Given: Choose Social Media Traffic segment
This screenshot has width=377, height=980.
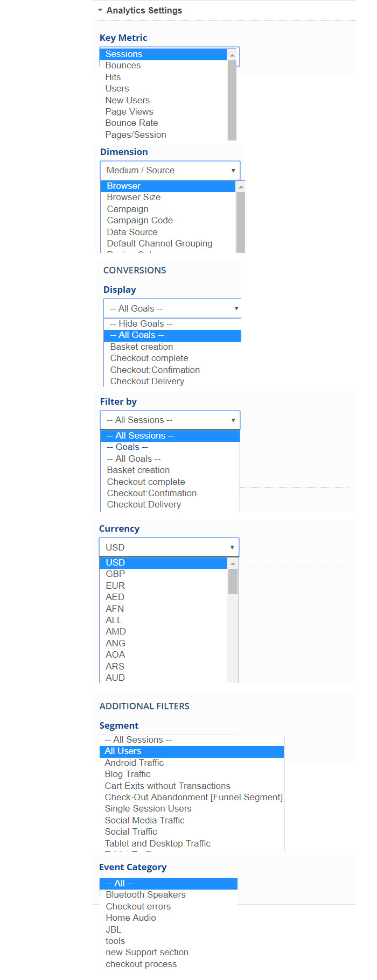Looking at the screenshot, I should (144, 820).
